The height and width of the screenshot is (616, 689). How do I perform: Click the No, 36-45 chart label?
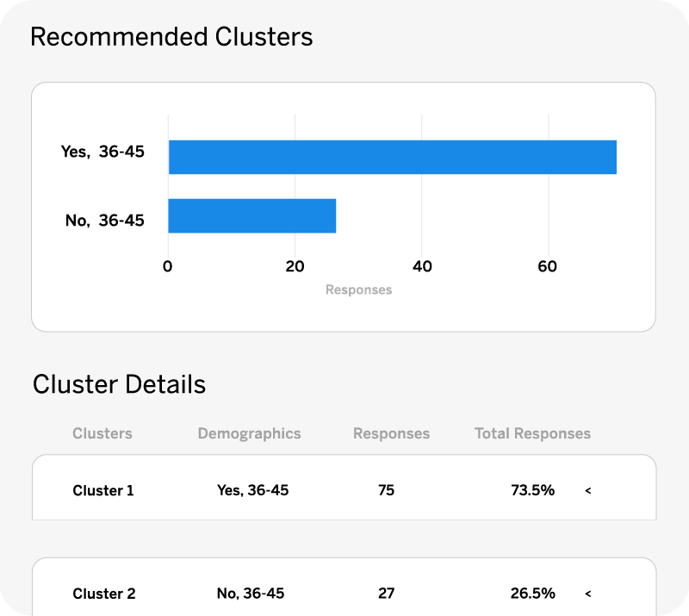click(x=104, y=220)
